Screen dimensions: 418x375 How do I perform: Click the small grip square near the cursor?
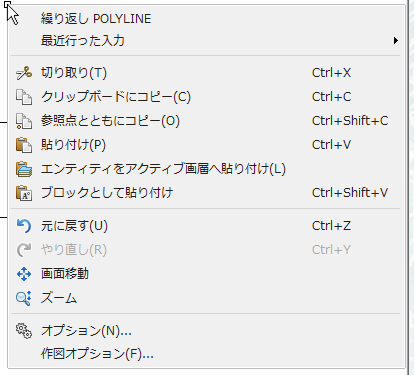[7, 4]
